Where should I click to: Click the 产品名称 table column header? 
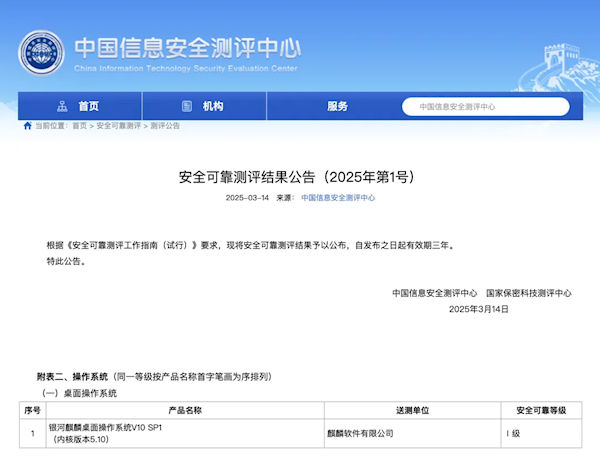coord(185,411)
